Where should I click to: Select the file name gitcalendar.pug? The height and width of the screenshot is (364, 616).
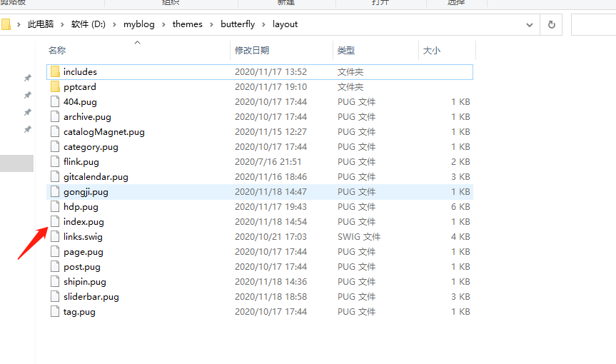tap(96, 177)
